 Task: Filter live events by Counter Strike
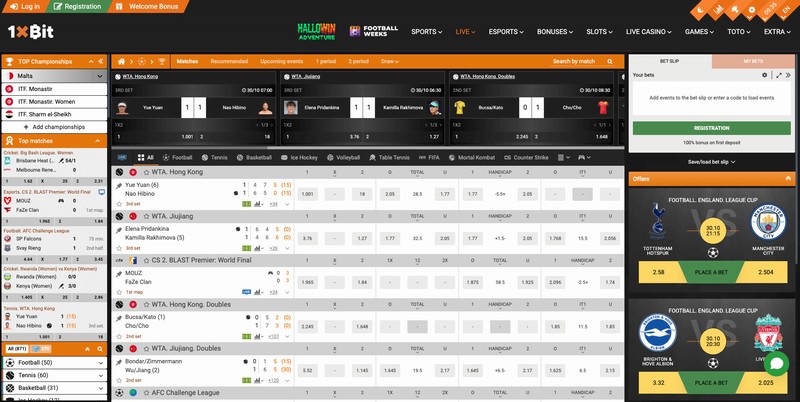coord(526,158)
